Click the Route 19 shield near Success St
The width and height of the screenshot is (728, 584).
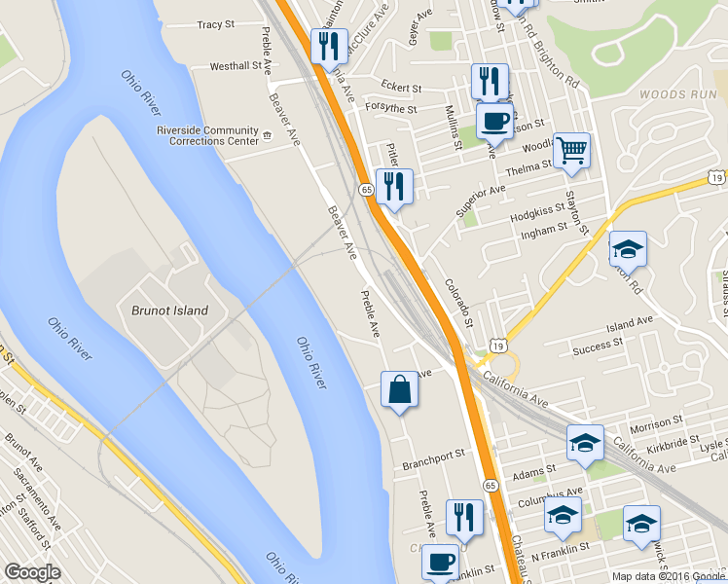tap(497, 347)
